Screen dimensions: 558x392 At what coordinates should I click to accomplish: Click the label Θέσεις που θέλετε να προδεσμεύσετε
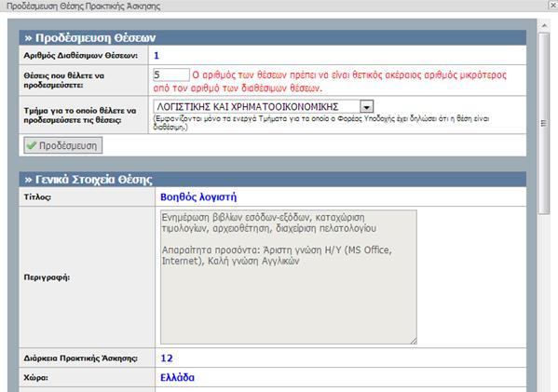click(x=63, y=80)
